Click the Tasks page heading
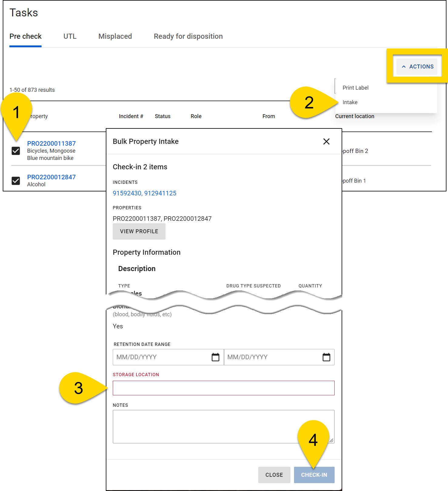Screen dimensions: 448x491 click(24, 13)
